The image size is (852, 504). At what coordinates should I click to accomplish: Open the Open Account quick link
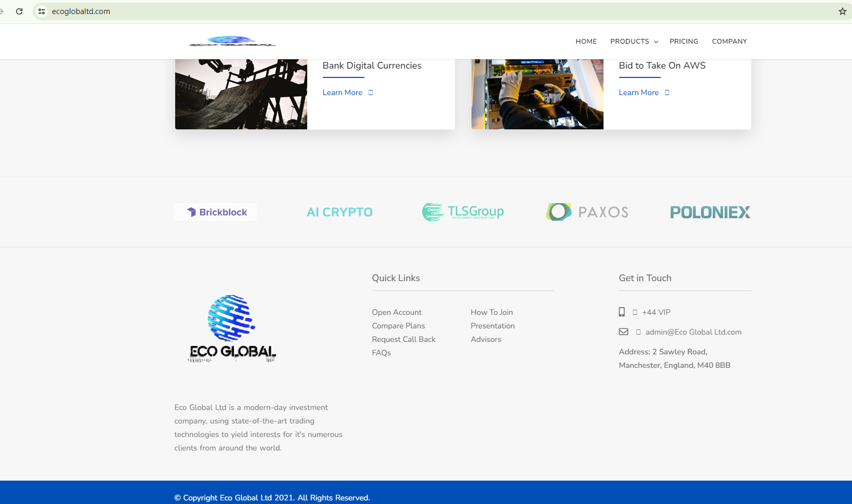coord(397,312)
